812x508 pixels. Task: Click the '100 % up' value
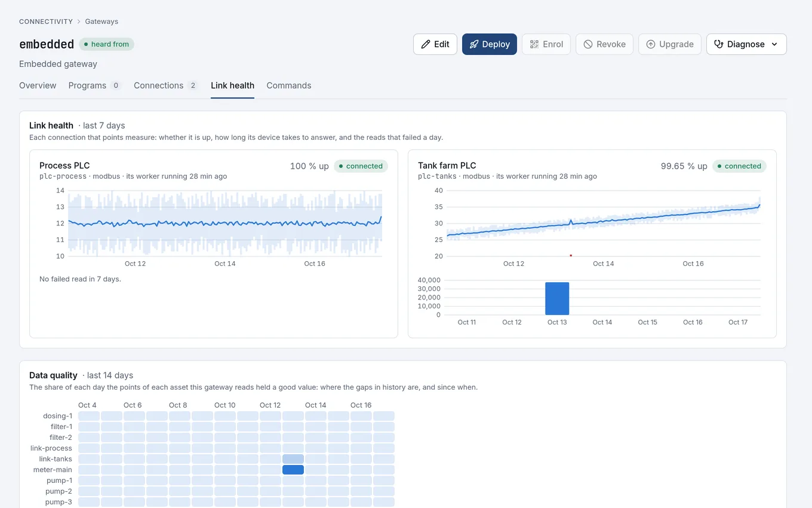point(309,166)
